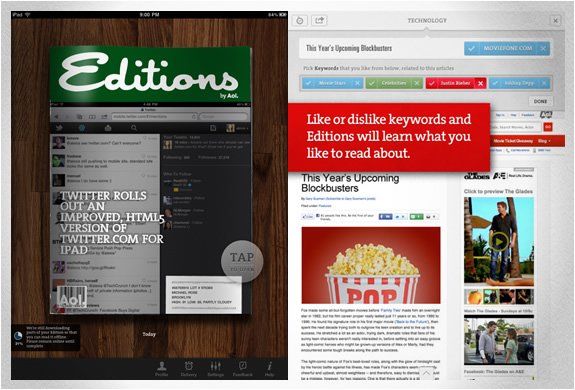This screenshot has height=390, width=575.
Task: Like the Celebrities keyword checkmark
Action: tap(372, 83)
